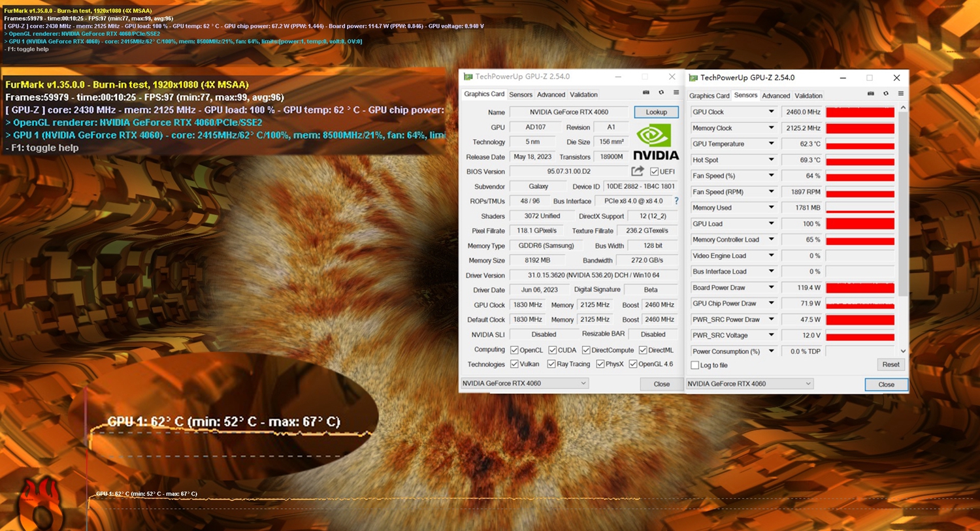This screenshot has width=980, height=531.
Task: Select the Graphics Card tab in the Graphics Card window
Action: 484,94
